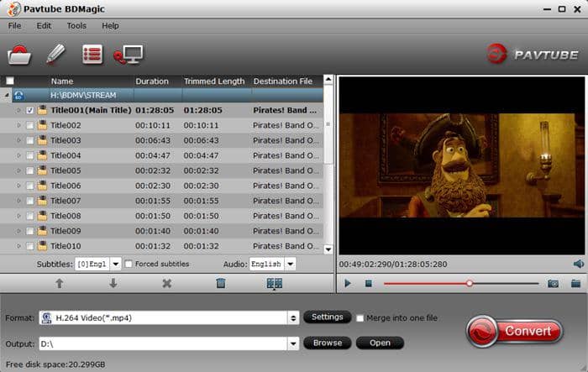Check Merge into one file

pyautogui.click(x=360, y=318)
